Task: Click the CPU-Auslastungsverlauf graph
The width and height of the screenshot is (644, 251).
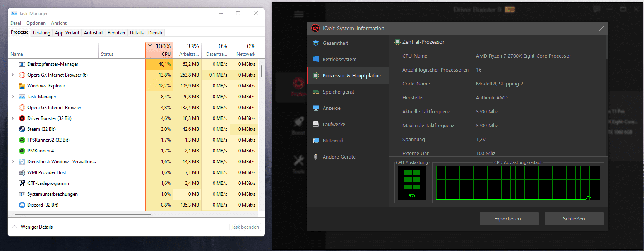Action: (518, 183)
